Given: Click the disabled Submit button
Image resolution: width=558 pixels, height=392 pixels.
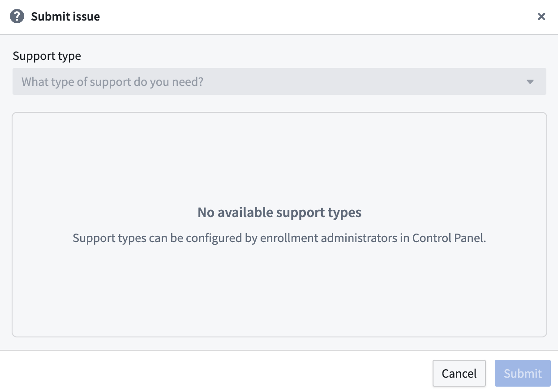Looking at the screenshot, I should coord(523,373).
